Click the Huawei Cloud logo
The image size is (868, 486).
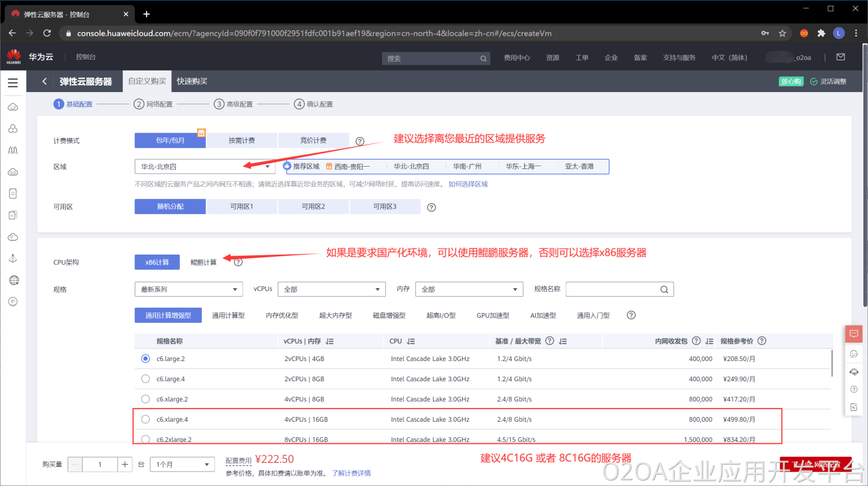pyautogui.click(x=14, y=57)
